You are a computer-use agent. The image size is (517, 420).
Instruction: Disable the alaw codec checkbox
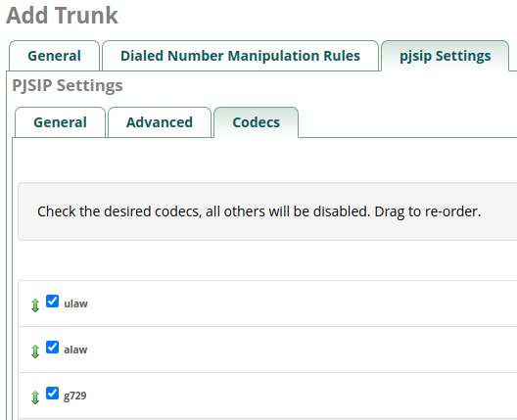[52, 347]
